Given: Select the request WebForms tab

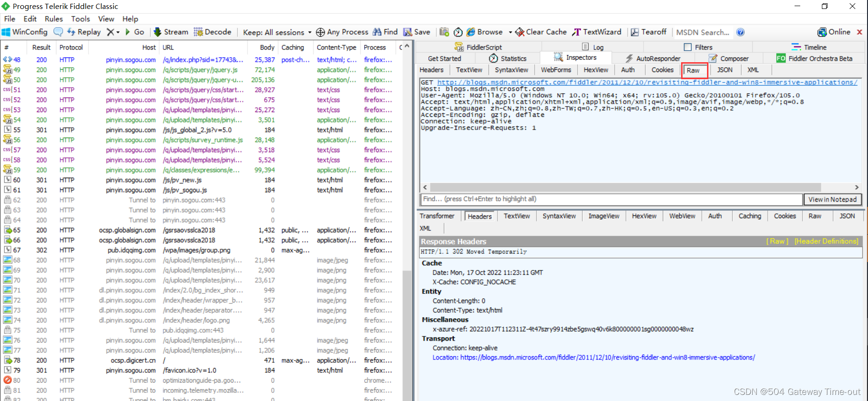Looking at the screenshot, I should click(x=556, y=70).
